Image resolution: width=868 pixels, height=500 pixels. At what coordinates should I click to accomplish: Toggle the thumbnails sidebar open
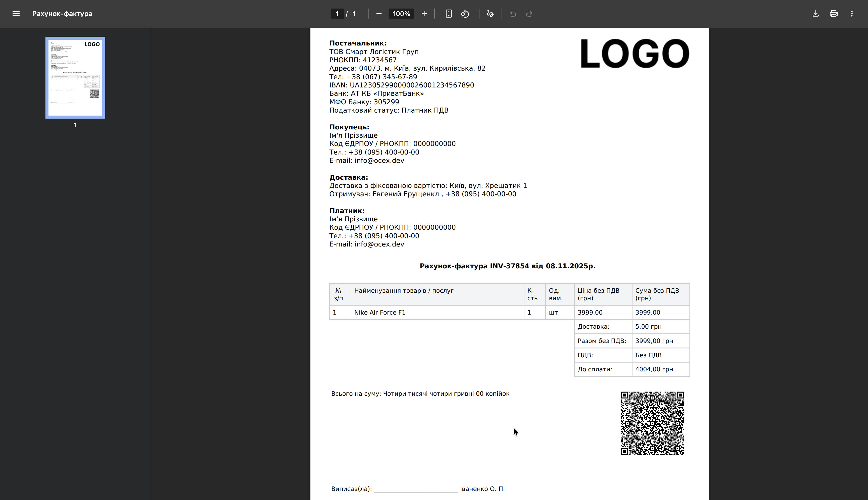pos(16,14)
